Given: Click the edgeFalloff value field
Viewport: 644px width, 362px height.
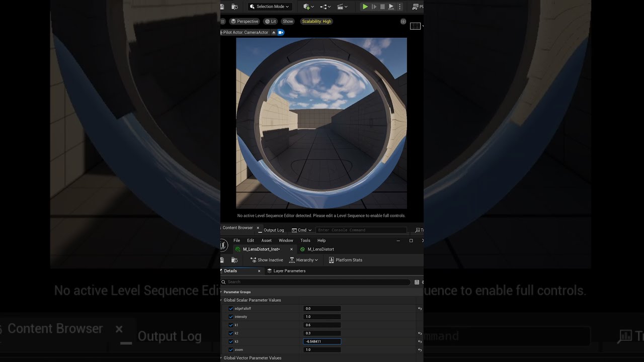Looking at the screenshot, I should tap(322, 309).
